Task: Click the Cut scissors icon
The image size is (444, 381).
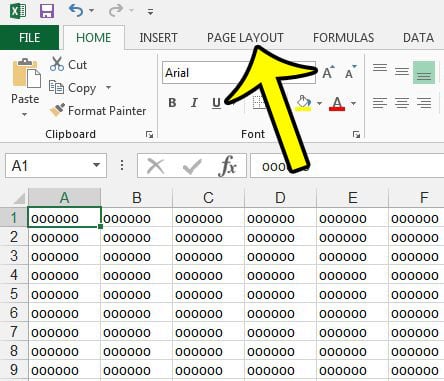Action: tap(57, 64)
